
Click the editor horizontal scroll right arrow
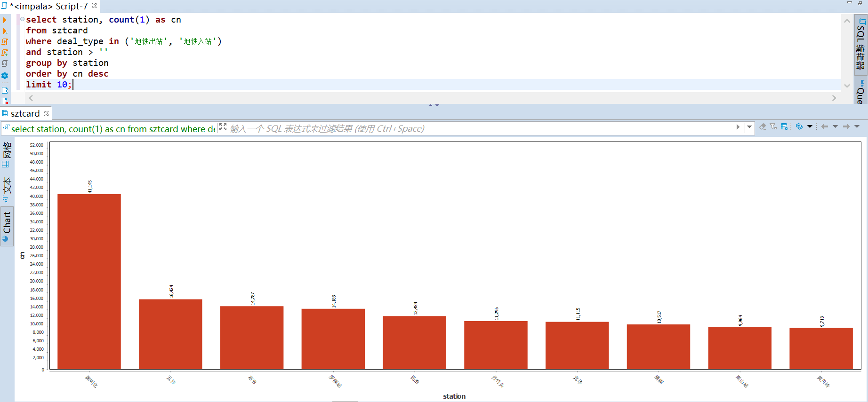834,98
